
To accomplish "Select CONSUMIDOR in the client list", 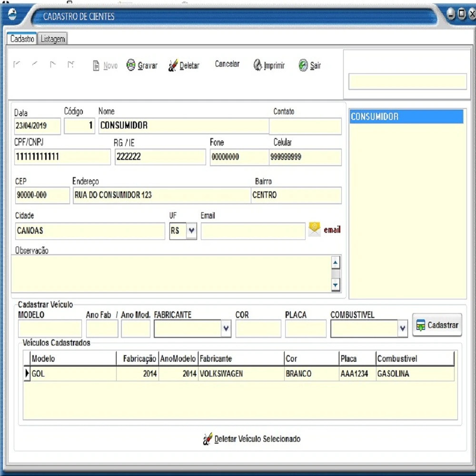I will pos(406,117).
